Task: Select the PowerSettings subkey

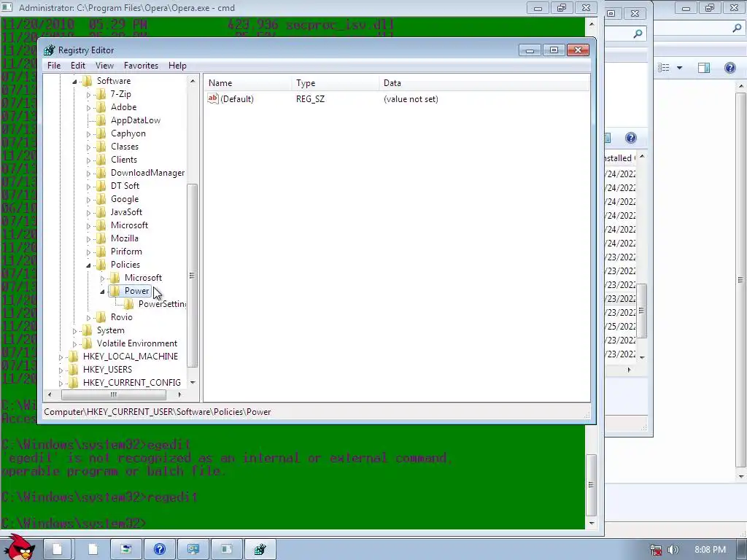Action: click(162, 304)
